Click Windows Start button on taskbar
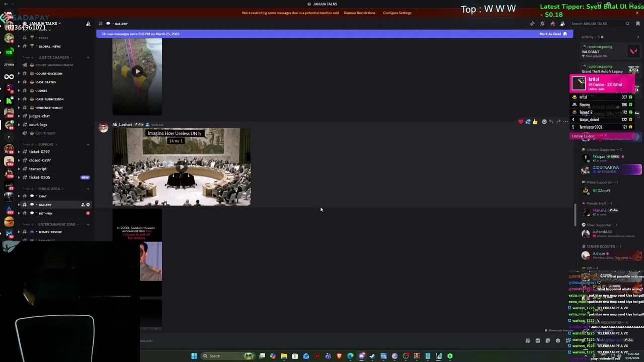The height and width of the screenshot is (362, 644). 194,356
